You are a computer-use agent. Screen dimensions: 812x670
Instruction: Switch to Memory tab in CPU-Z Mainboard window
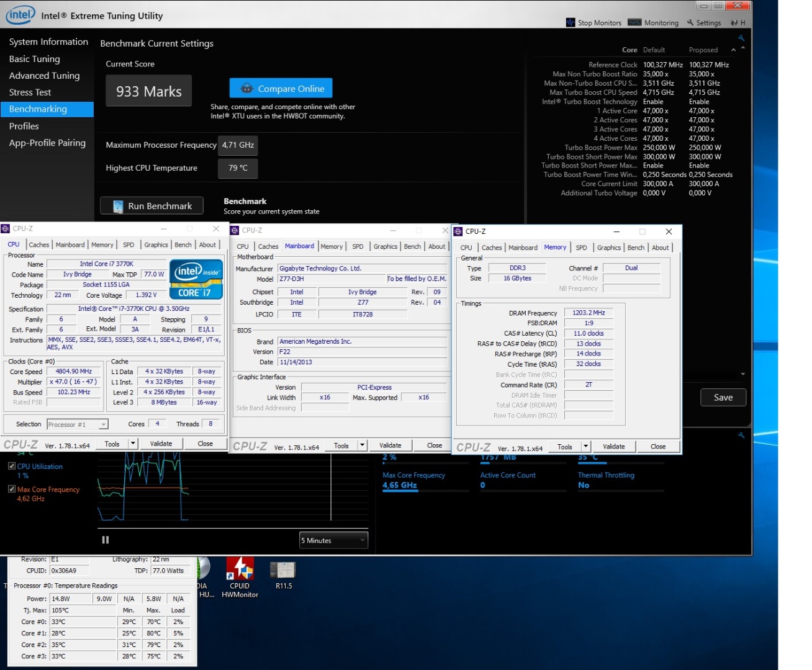(332, 247)
